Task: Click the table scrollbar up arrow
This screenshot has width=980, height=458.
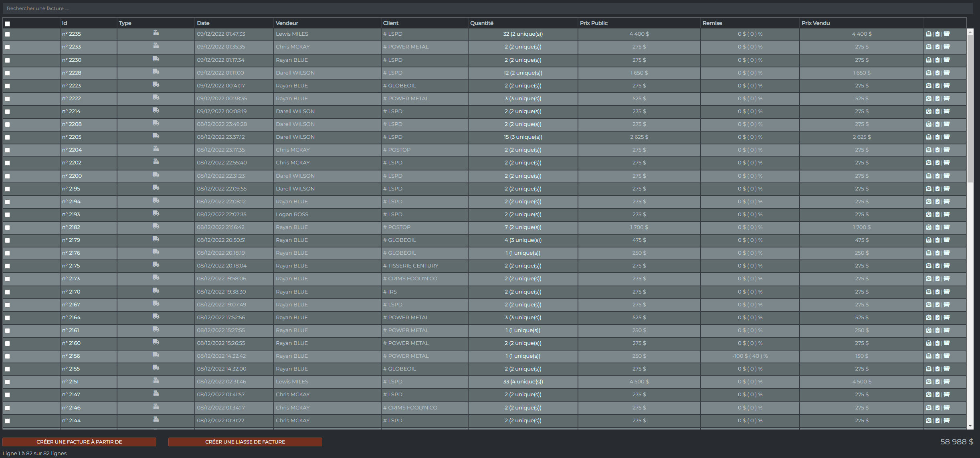Action: [970, 32]
